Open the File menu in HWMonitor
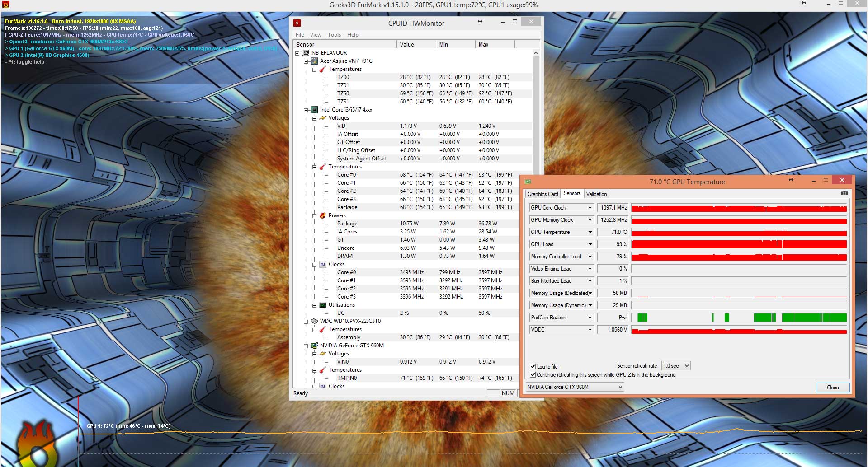 [x=300, y=35]
